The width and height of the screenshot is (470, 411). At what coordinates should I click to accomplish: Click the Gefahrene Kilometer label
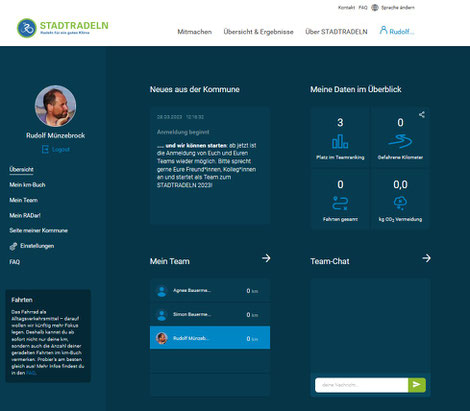[400, 157]
